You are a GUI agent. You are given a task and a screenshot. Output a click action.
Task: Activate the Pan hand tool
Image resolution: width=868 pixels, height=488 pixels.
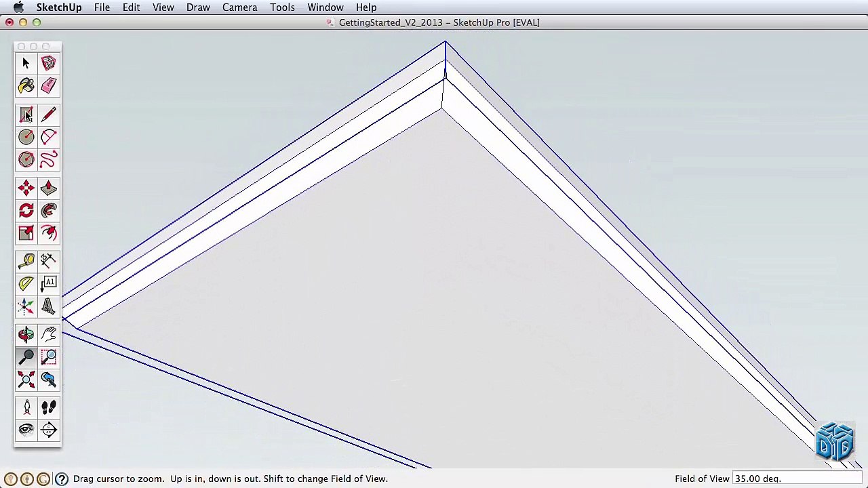(48, 334)
